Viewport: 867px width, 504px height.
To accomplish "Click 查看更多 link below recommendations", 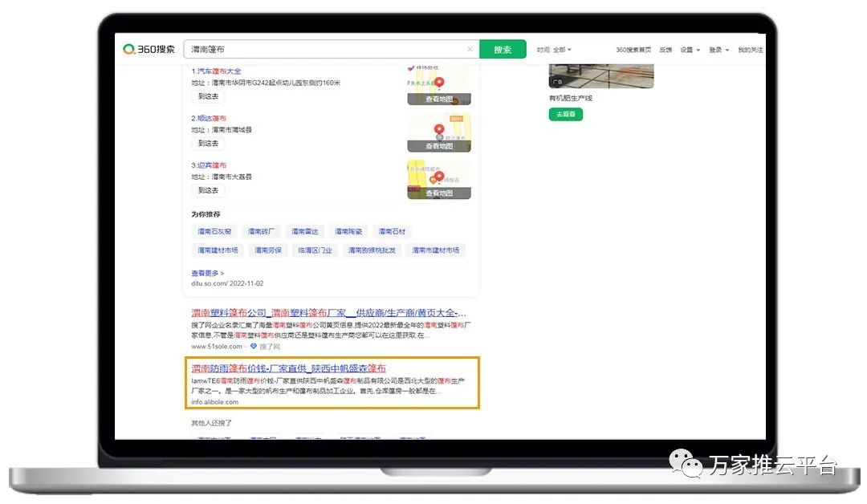I will tap(207, 274).
